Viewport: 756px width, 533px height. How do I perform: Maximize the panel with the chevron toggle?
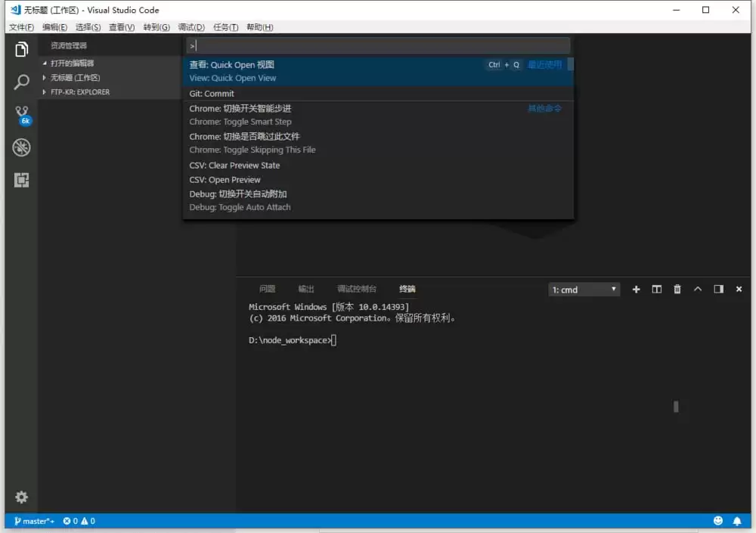coord(698,289)
